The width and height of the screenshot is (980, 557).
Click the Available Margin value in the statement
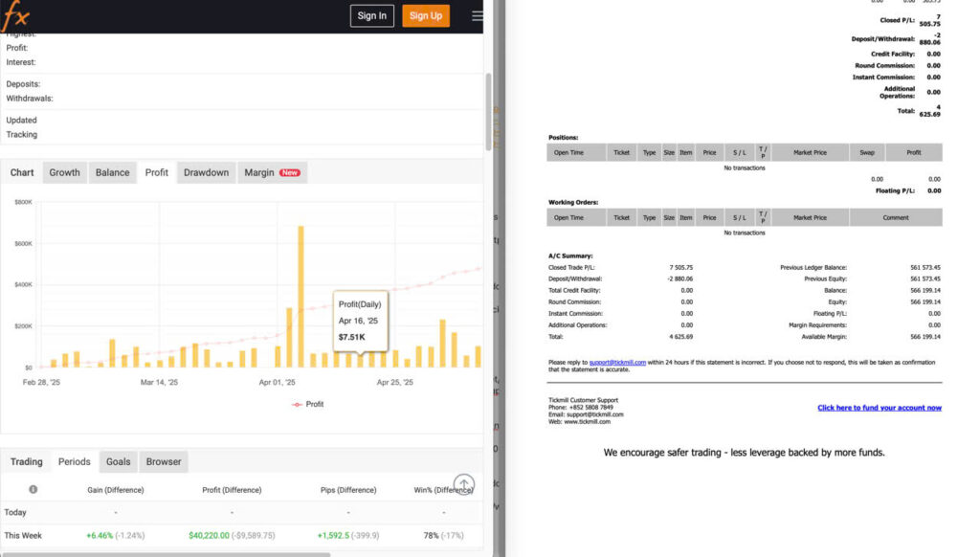tap(925, 337)
